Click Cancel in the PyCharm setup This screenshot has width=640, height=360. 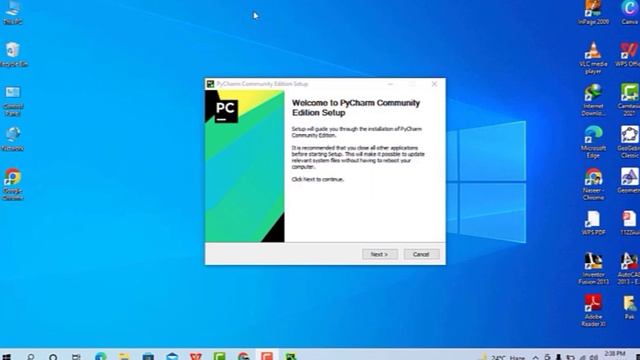421,254
